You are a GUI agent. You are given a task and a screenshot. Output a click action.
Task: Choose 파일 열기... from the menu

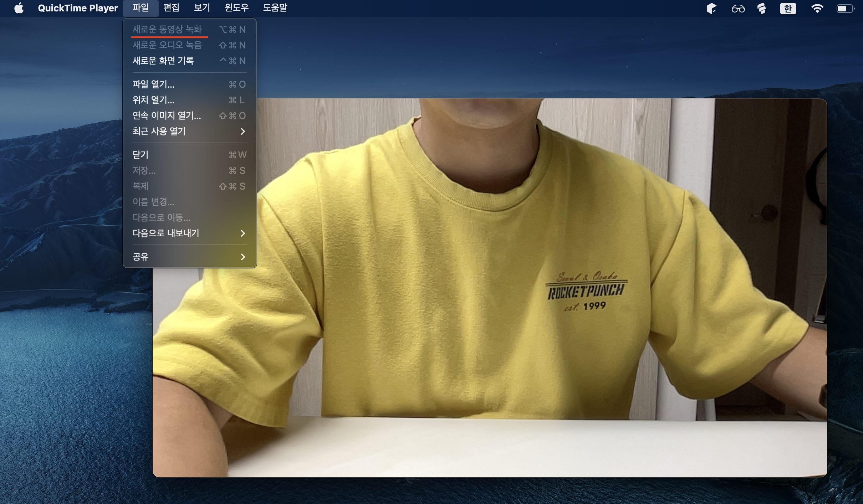[153, 84]
